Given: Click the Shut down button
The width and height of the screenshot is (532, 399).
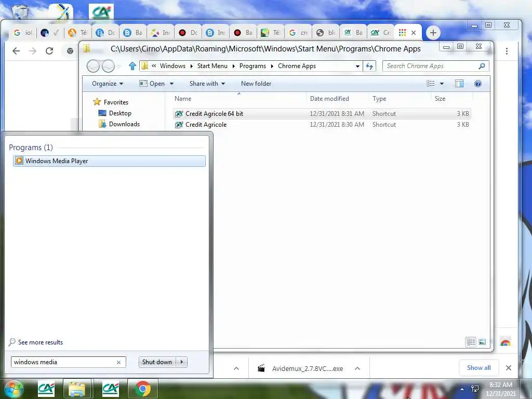Looking at the screenshot, I should click(x=157, y=362).
